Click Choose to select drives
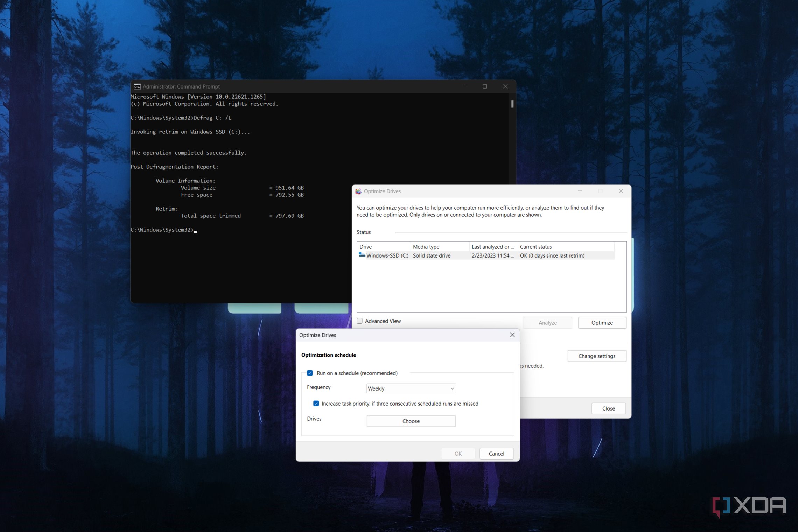The height and width of the screenshot is (532, 798). tap(411, 421)
